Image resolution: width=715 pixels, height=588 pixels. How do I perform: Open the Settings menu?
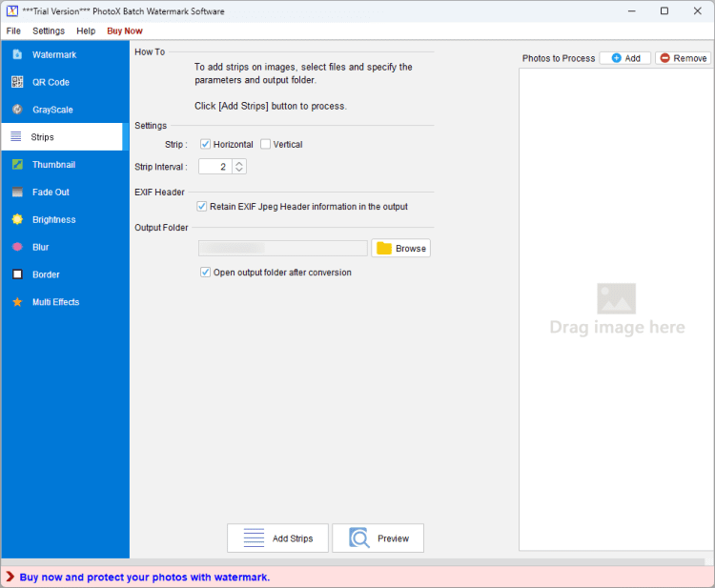coord(49,31)
